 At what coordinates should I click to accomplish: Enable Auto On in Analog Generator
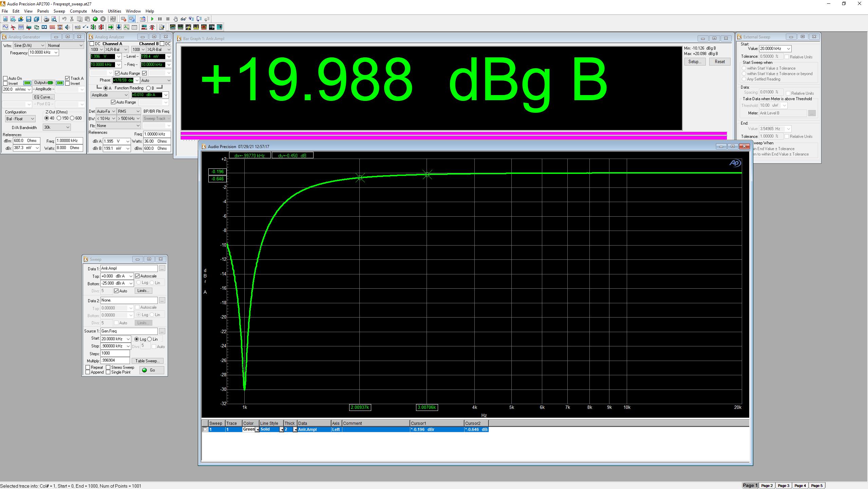point(5,78)
